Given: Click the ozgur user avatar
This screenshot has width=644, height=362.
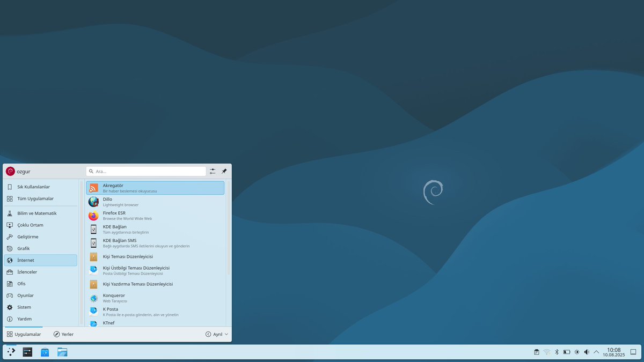Looking at the screenshot, I should (10, 171).
